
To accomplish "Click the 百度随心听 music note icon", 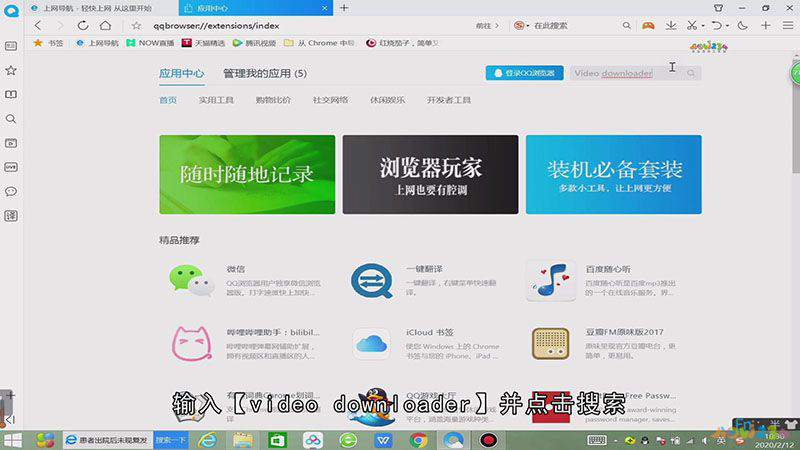I will point(551,281).
